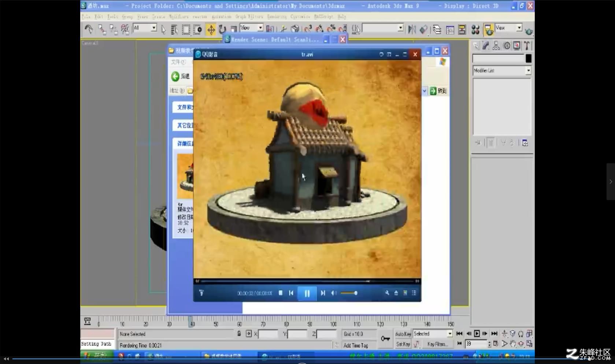
Task: Toggle 3D Snaps in main toolbar
Action: [308, 29]
